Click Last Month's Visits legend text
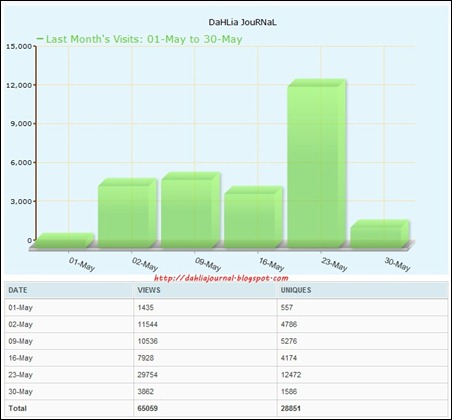Viewport: 452px width, 420px height. coord(144,39)
